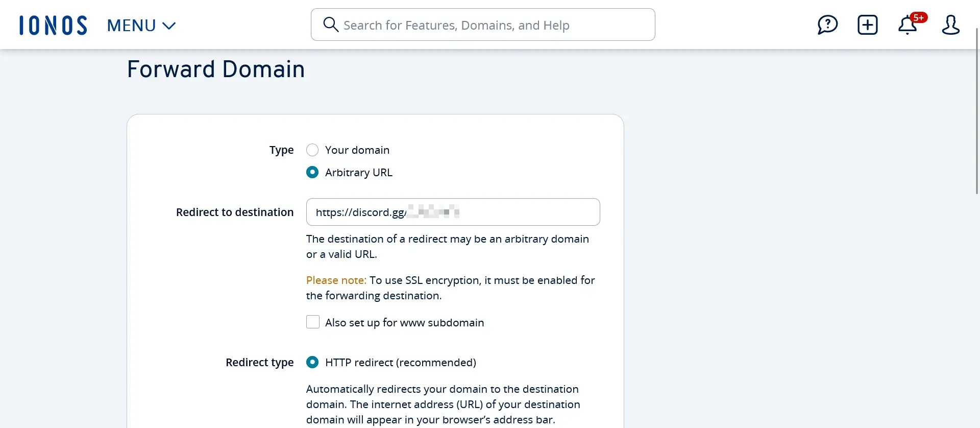
Task: Select the Arbitrary URL radio option
Action: (x=313, y=172)
